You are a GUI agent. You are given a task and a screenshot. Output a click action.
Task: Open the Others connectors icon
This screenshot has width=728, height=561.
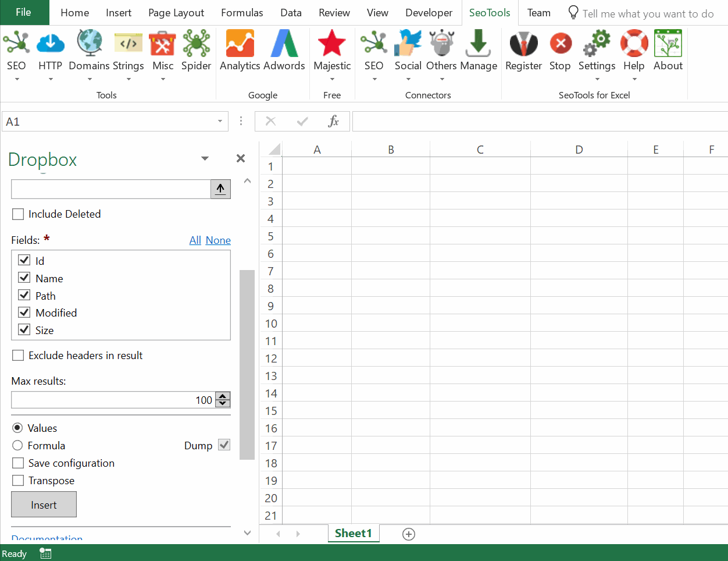coord(442,43)
